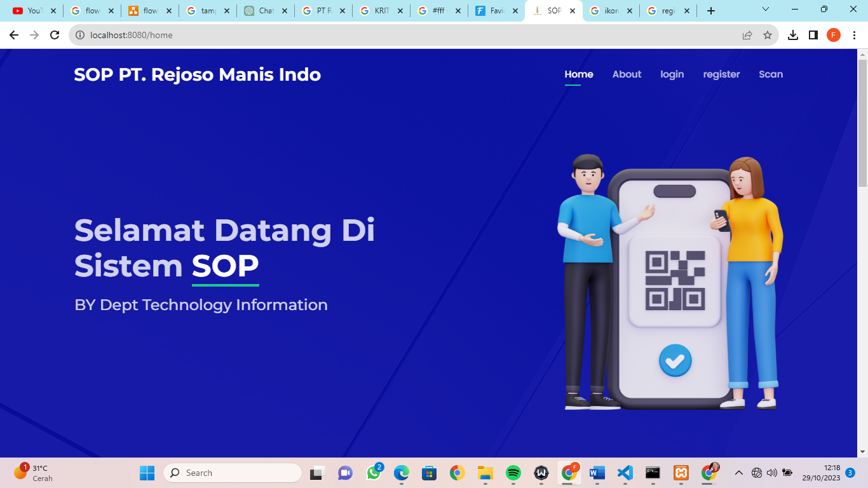Expand the tab search dropdown
868x488 pixels.
point(766,10)
